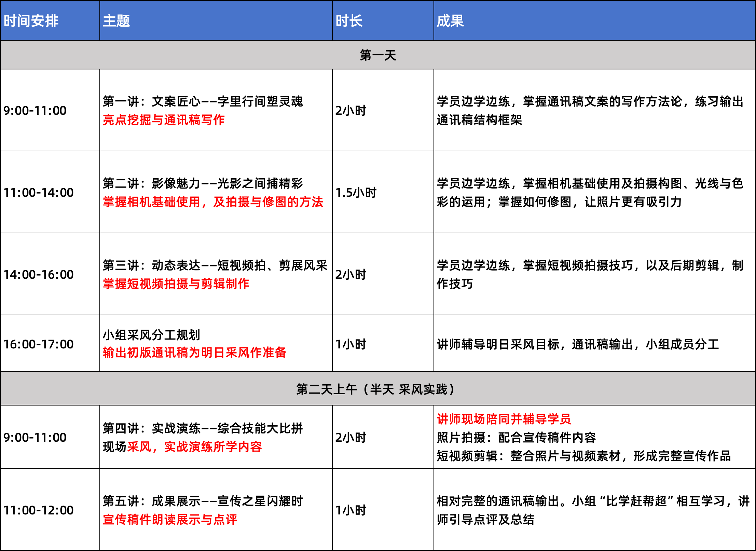Click red text 掌握短视频拍摄与剪辑制作
756x551 pixels.
point(176,284)
